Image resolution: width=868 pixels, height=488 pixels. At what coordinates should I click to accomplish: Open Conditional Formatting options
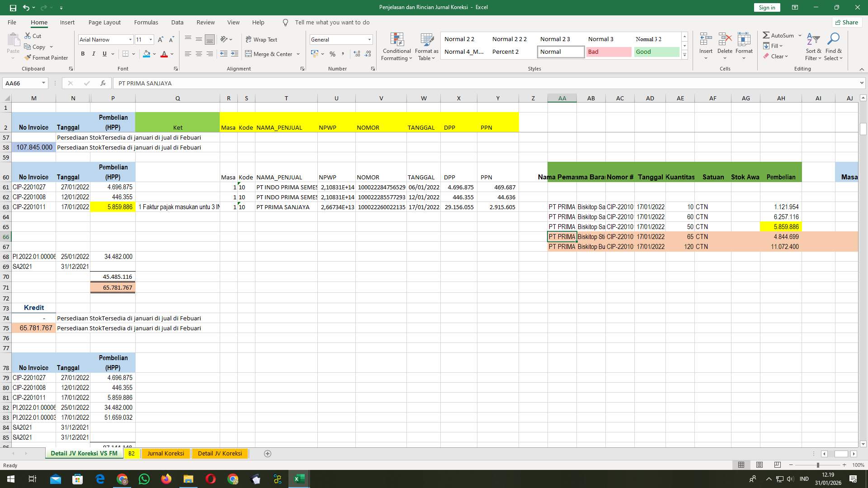click(x=396, y=45)
